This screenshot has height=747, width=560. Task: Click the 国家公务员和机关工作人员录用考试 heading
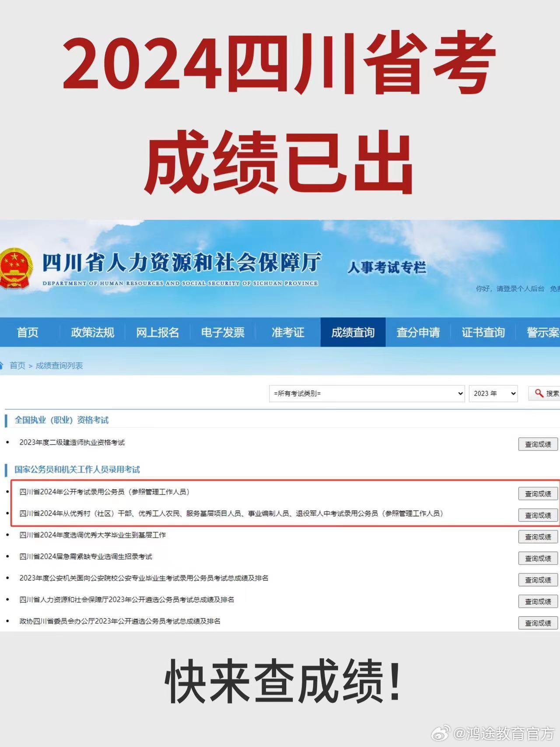(x=77, y=470)
